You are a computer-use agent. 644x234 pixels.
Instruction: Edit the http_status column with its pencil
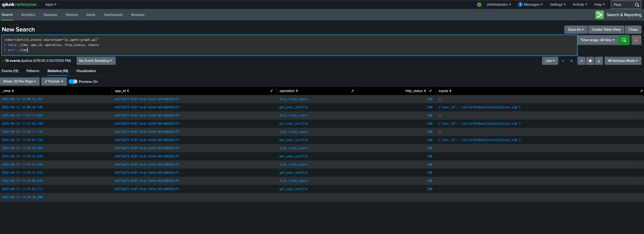coord(431,91)
